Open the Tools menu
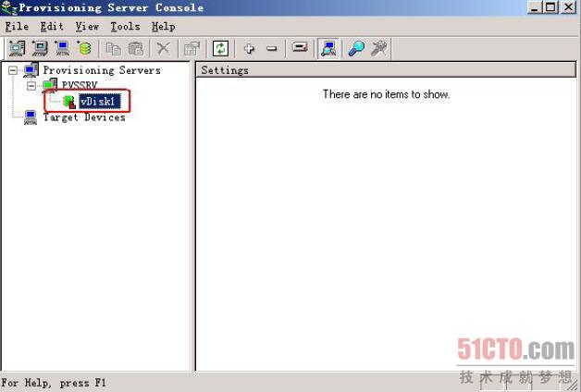 click(x=125, y=27)
